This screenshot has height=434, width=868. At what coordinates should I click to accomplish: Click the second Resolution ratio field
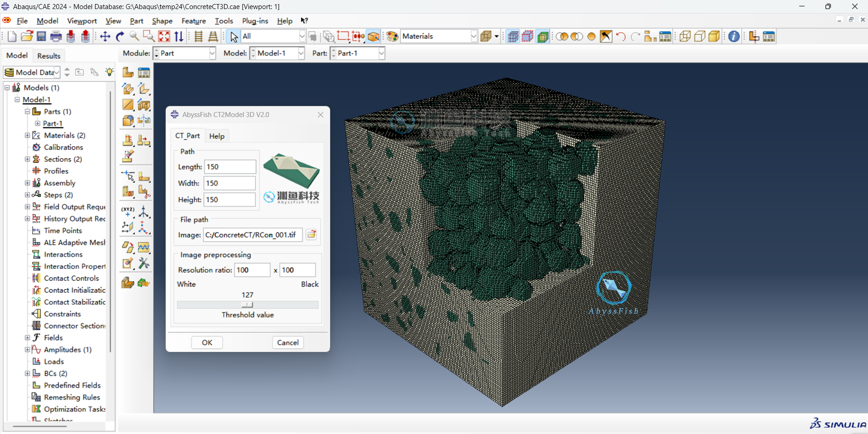pyautogui.click(x=297, y=270)
